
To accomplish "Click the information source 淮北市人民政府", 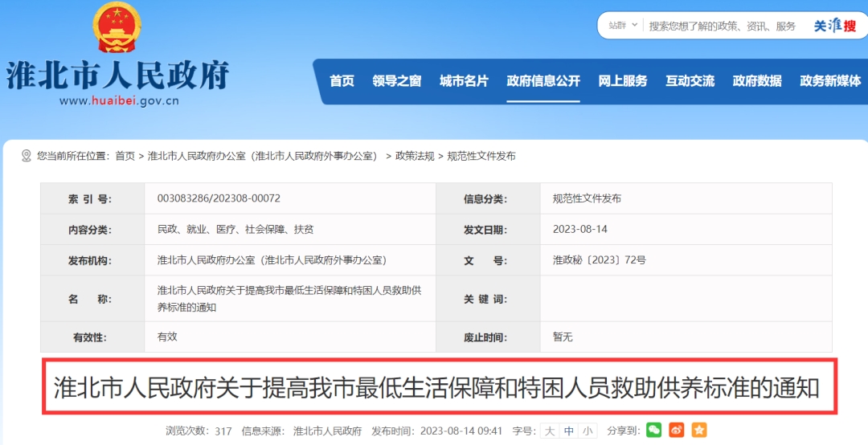I will pos(327,431).
